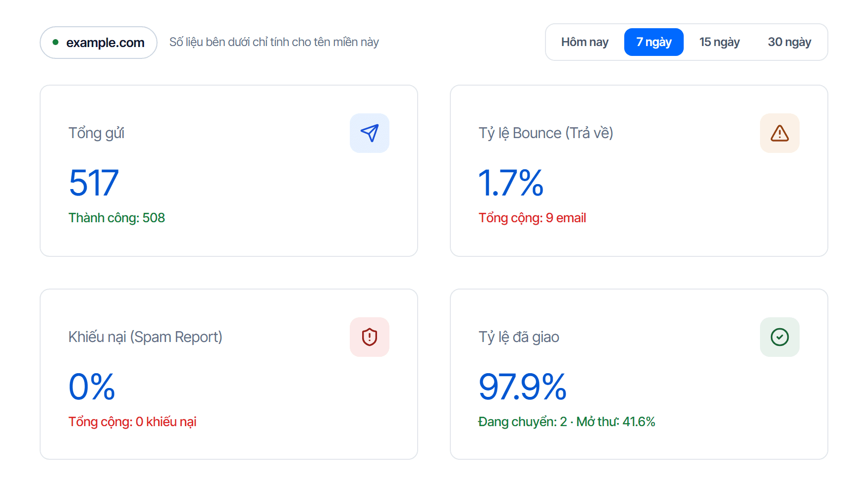Click the 0% spam complaint value
Screen dimensions: 868x488
tap(92, 387)
